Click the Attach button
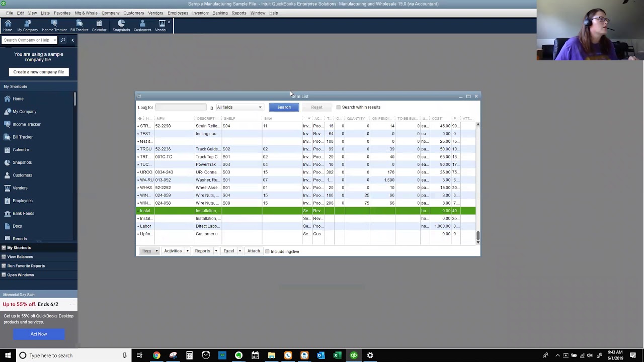Screen dimensions: 644x362 tap(254, 251)
